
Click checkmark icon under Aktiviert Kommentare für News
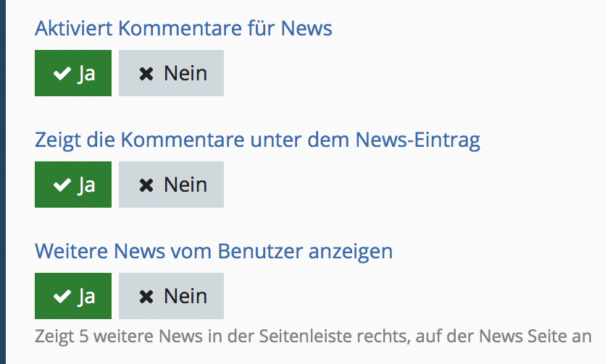(x=62, y=74)
